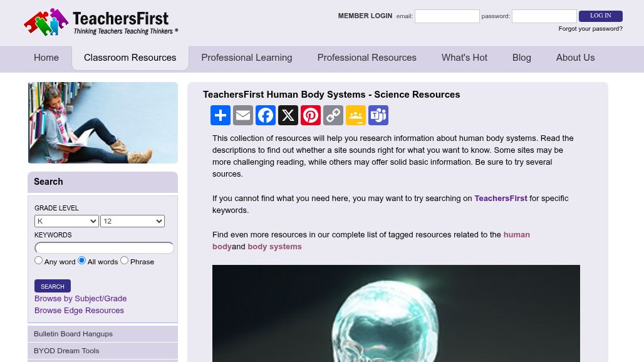Share the page to Facebook

pos(266,115)
